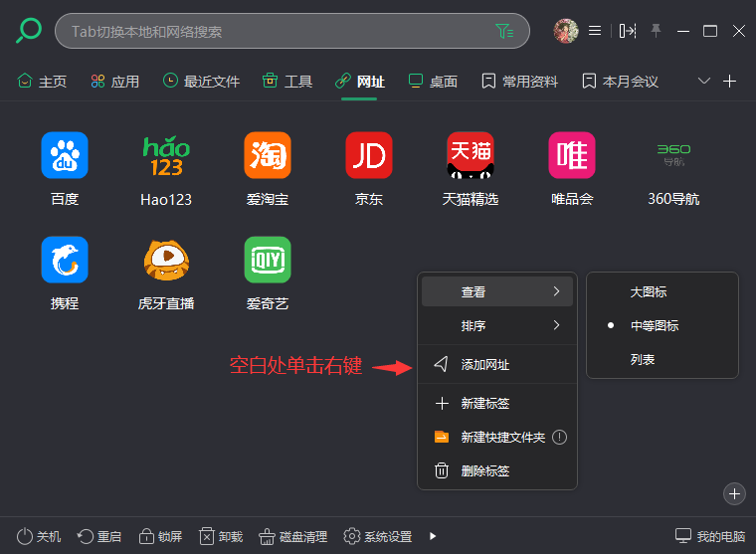Switch to the 工具 tab
756x554 pixels.
(x=287, y=81)
